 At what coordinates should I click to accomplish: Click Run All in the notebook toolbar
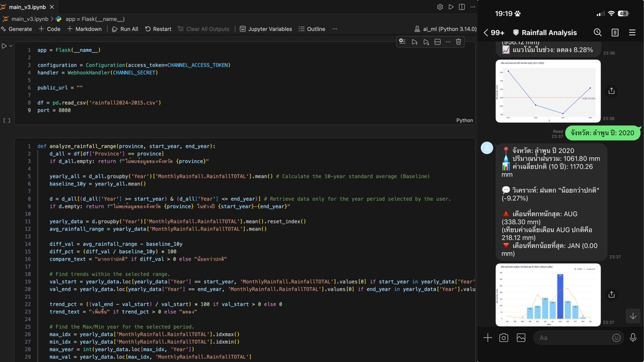(125, 29)
